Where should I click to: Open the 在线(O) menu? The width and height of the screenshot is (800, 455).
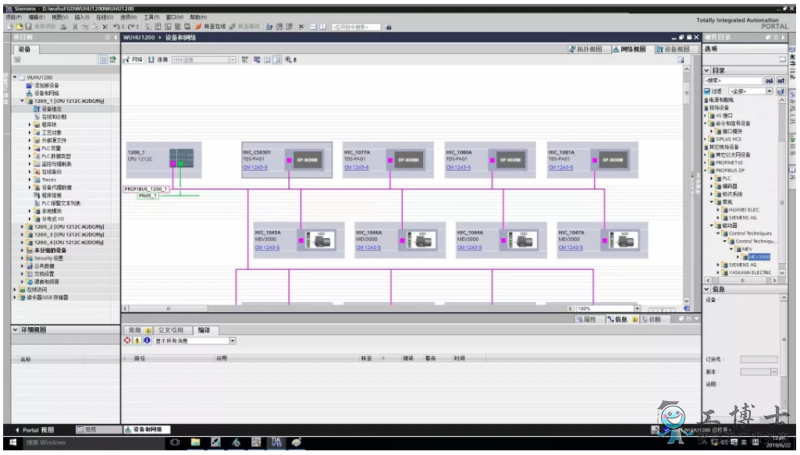click(105, 17)
